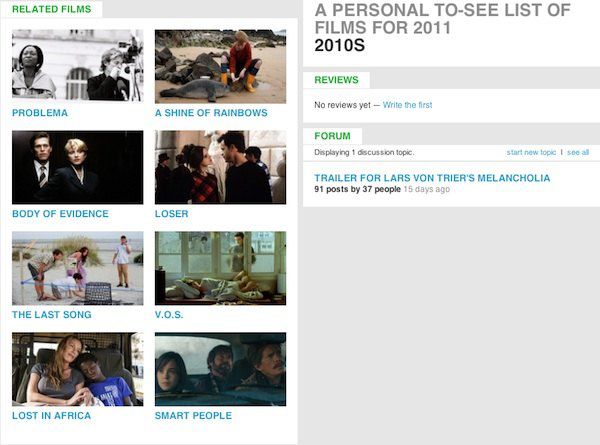This screenshot has width=600, height=445.
Task: Open The Last Song thumbnail image
Action: click(x=78, y=268)
